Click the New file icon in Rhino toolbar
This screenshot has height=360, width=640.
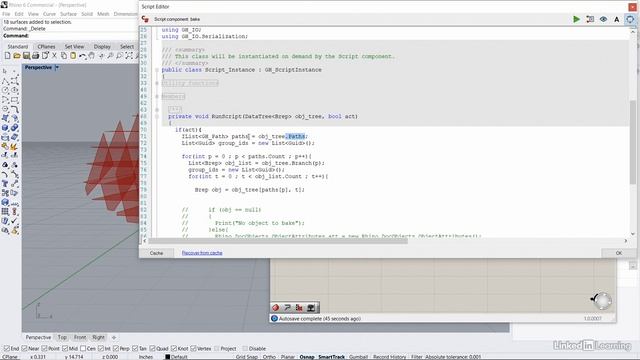pyautogui.click(x=7, y=56)
